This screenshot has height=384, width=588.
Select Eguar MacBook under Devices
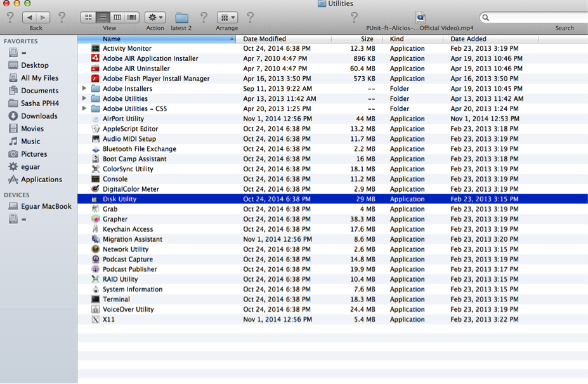click(46, 206)
